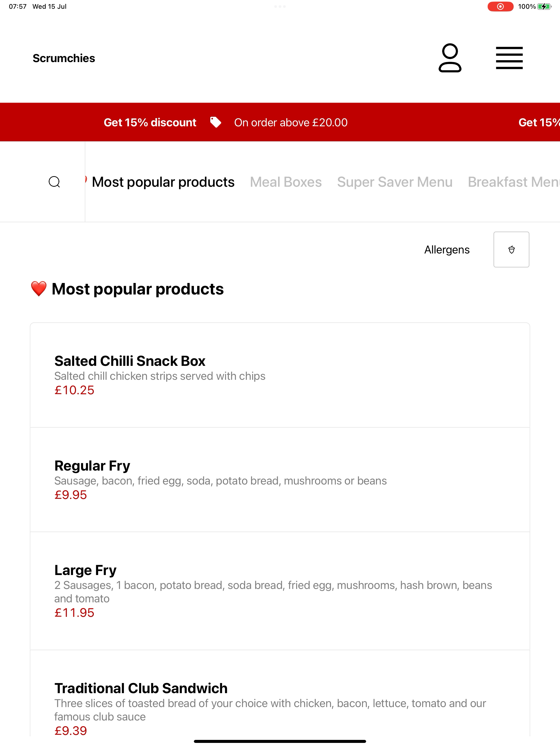The image size is (560, 747).
Task: Tap the £9.95 price
Action: click(71, 495)
